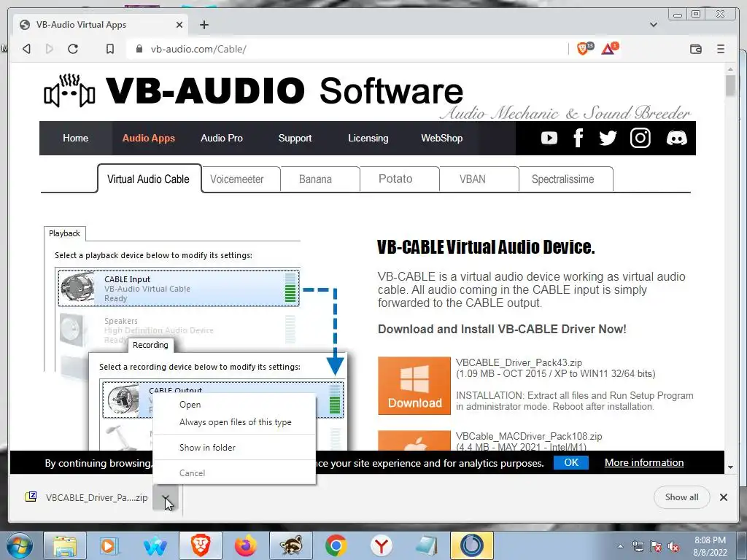The image size is (747, 560).
Task: Click the VB-Audio logo image
Action: point(252,90)
